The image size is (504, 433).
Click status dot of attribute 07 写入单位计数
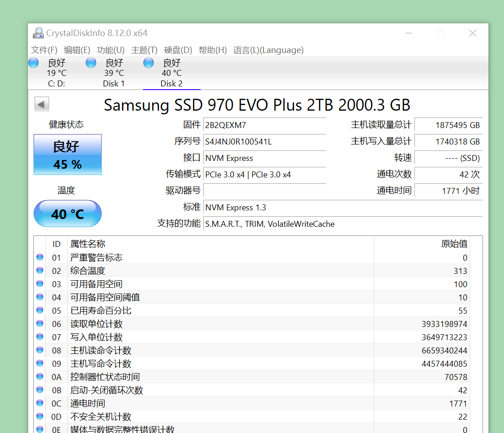40,337
